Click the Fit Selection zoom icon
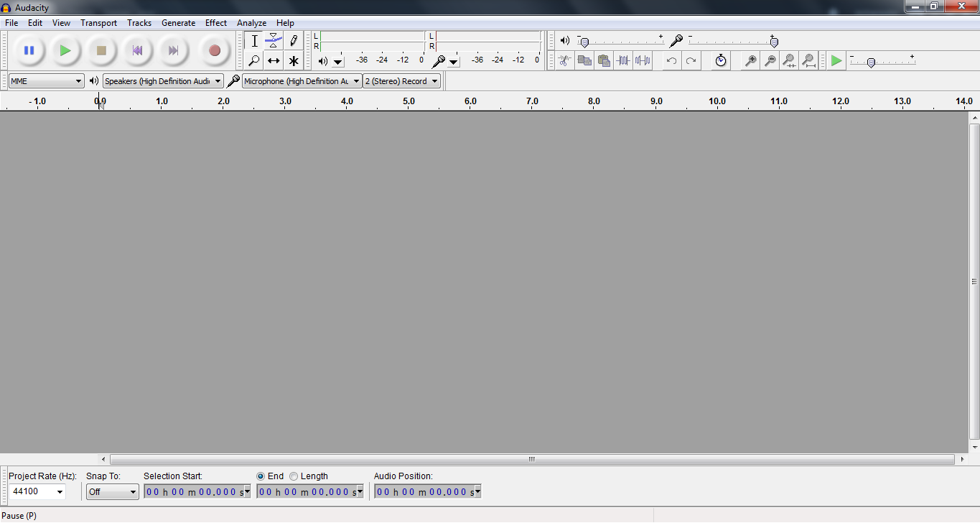This screenshot has height=523, width=980. 789,60
